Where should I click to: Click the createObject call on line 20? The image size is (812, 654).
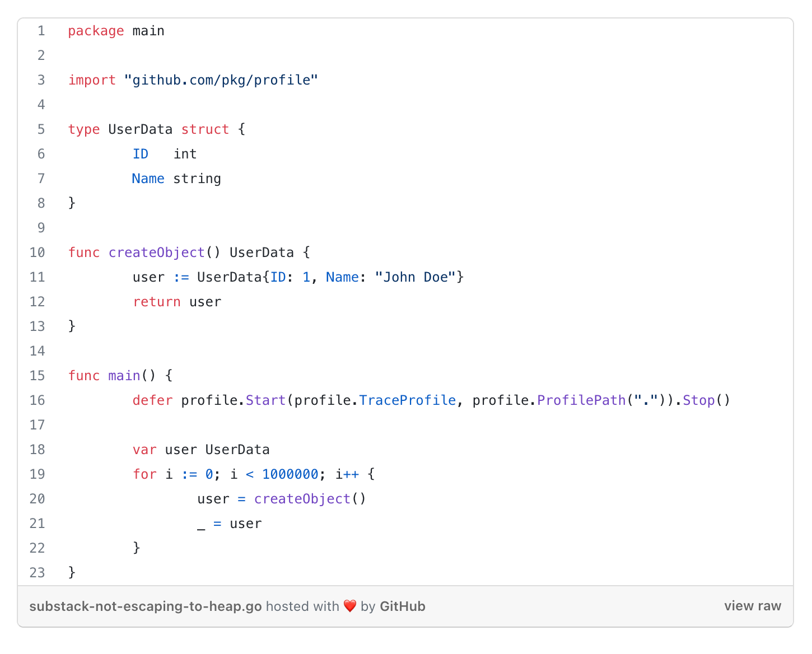[x=302, y=499]
